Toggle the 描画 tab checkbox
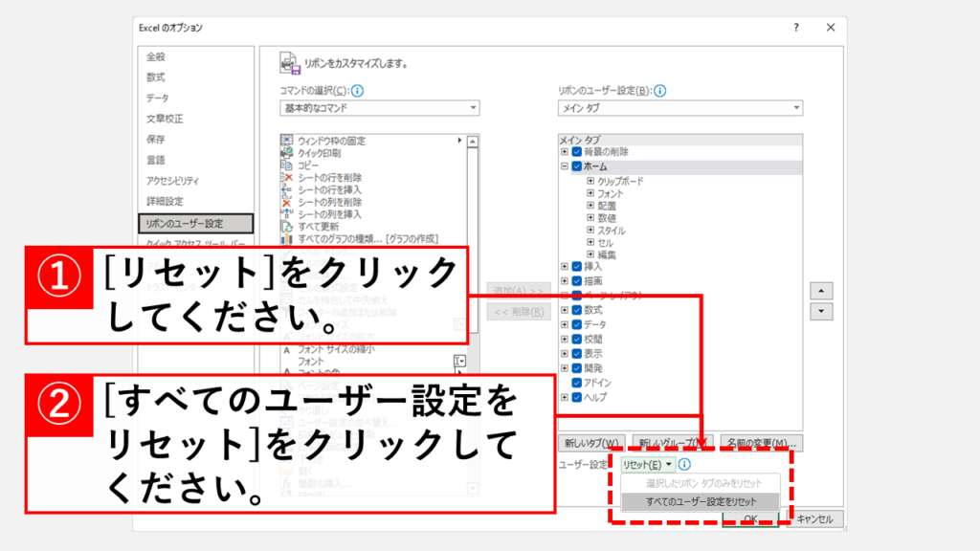 [x=577, y=281]
